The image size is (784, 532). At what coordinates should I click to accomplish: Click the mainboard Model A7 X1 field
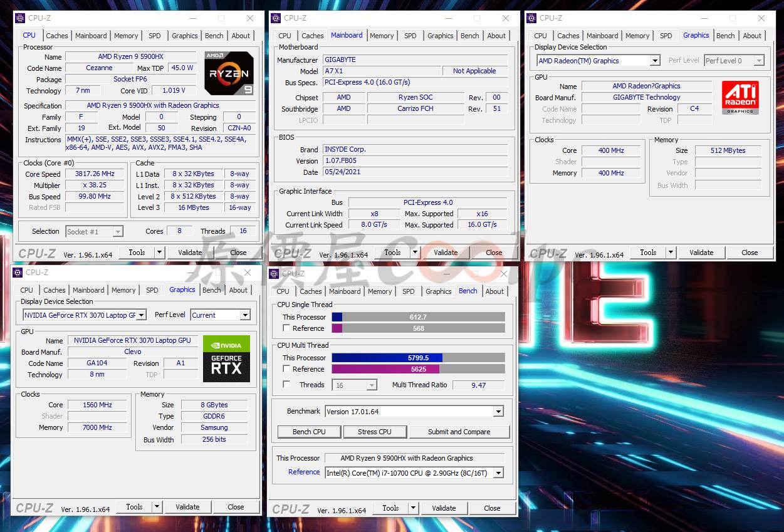click(x=381, y=71)
